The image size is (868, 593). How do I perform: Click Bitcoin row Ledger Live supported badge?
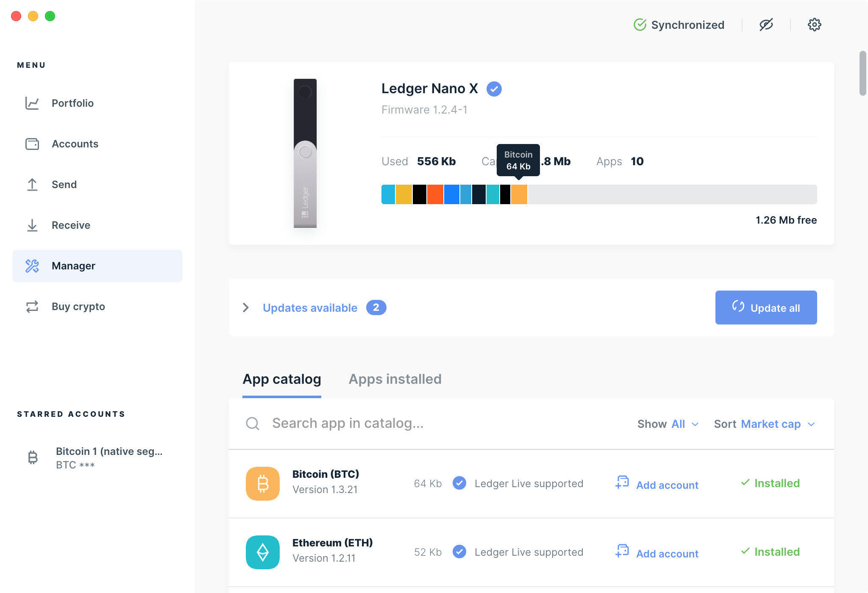459,483
